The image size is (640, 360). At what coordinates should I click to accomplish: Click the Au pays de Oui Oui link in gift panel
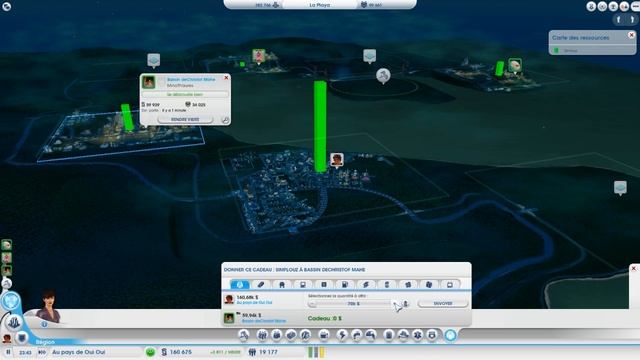pos(254,303)
